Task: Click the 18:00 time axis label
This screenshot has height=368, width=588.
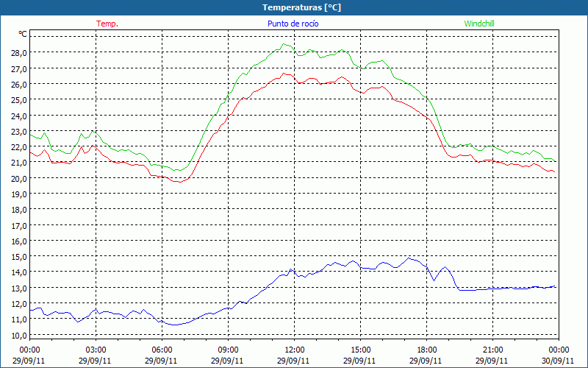Action: 427,350
